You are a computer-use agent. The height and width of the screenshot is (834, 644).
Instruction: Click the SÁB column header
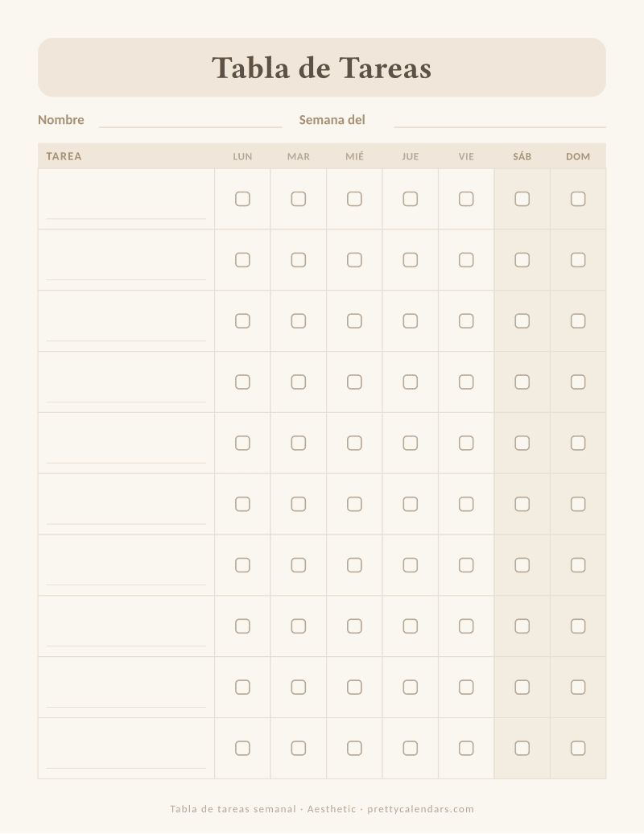point(522,156)
